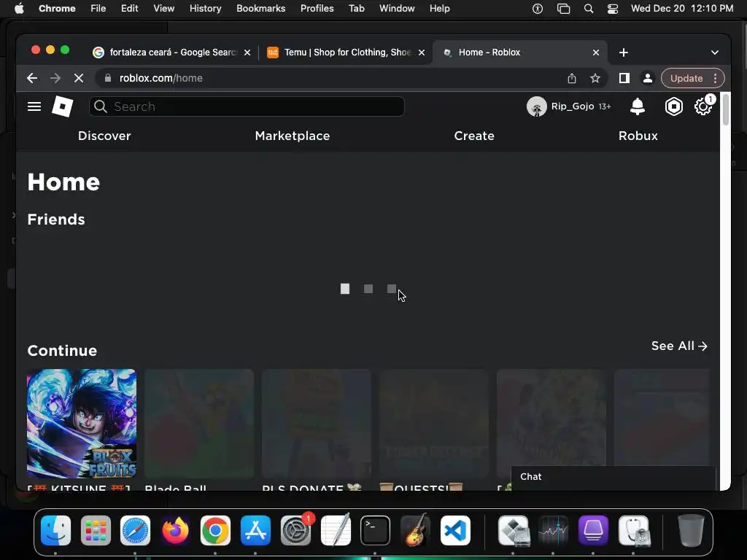Image resolution: width=747 pixels, height=560 pixels.
Task: Open Spotlight search in the menu bar
Action: coord(589,9)
